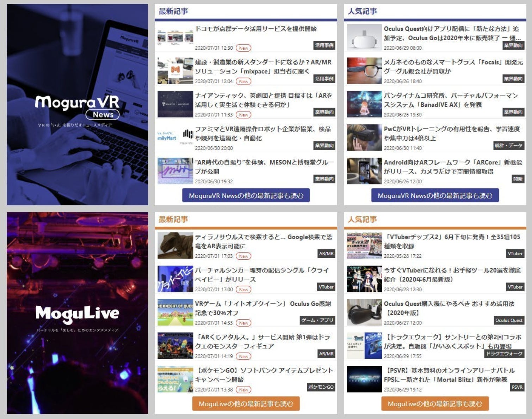
Task: Open the MoguraVR News banner image
Action: (77, 104)
